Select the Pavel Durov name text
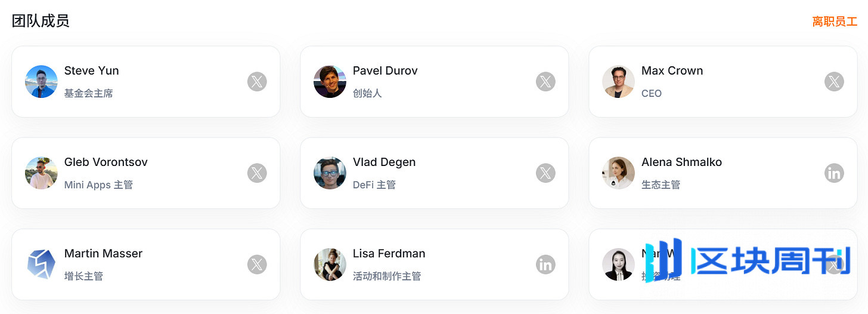Screen dimensions: 868x314 click(385, 70)
